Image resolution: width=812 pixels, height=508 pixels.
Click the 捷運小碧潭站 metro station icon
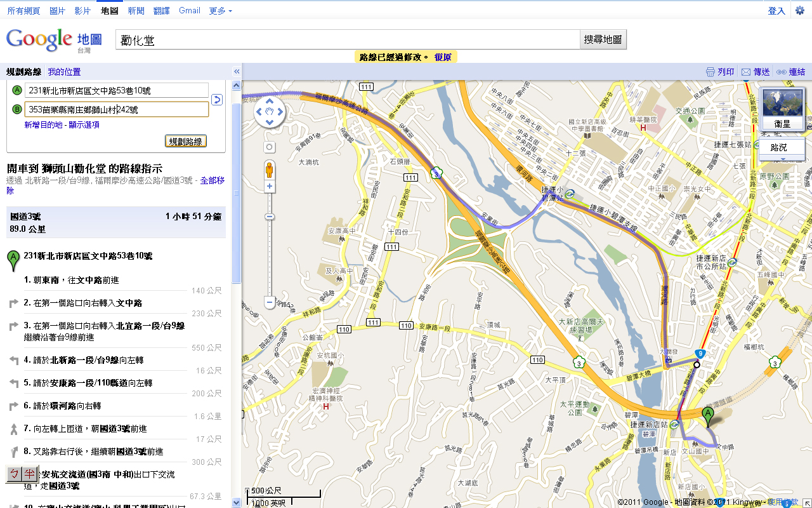pos(570,194)
